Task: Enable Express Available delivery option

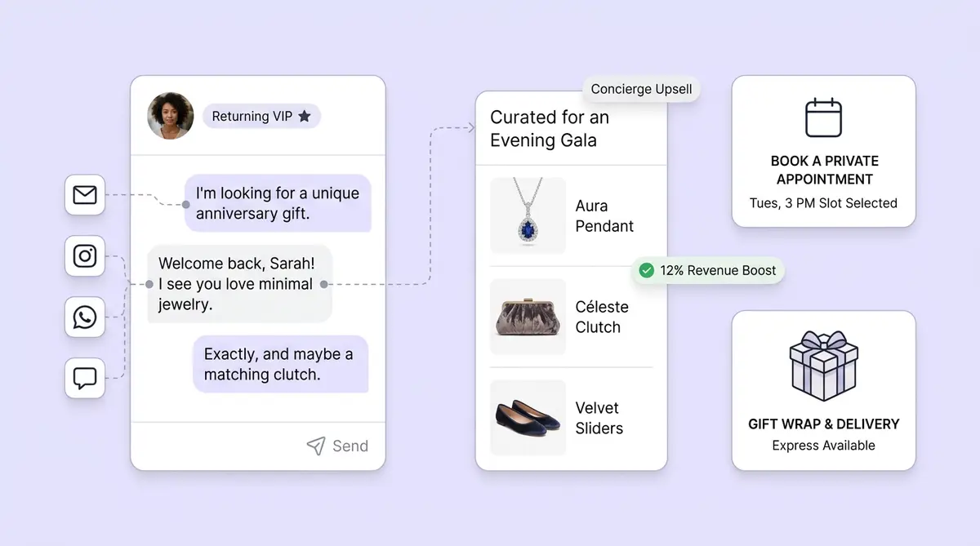Action: coord(823,446)
